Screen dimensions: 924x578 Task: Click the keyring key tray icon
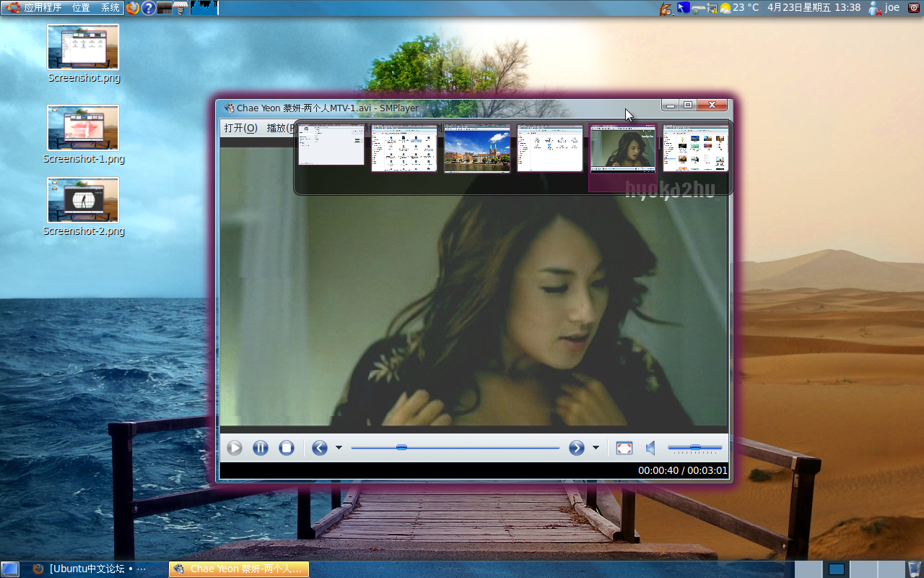pos(697,8)
